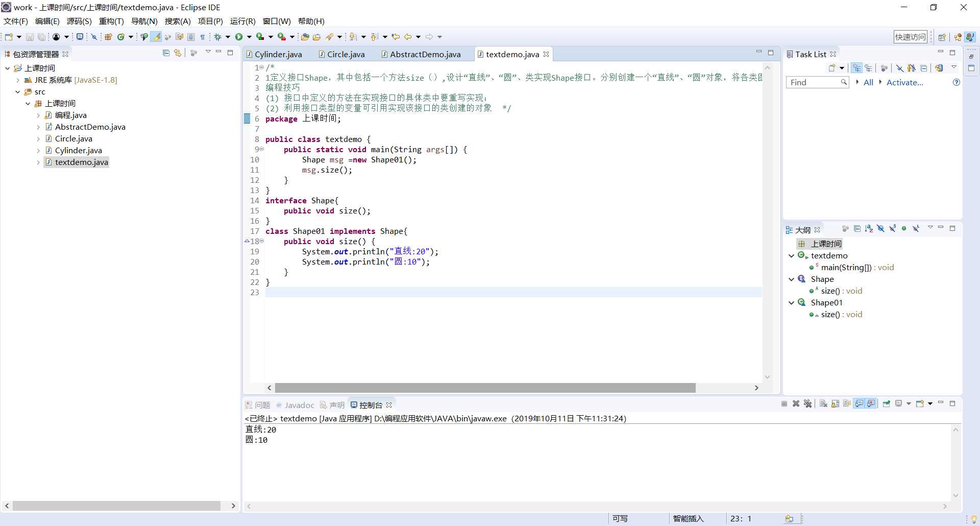Click scroll-right arrow of editor scrollbar

click(x=756, y=388)
